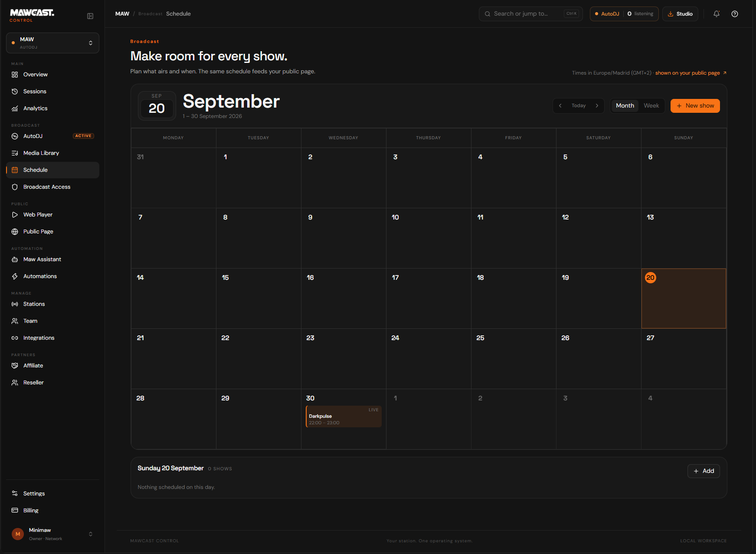Screen dimensions: 756x554
Task: Switch calendar to Week view
Action: point(651,106)
